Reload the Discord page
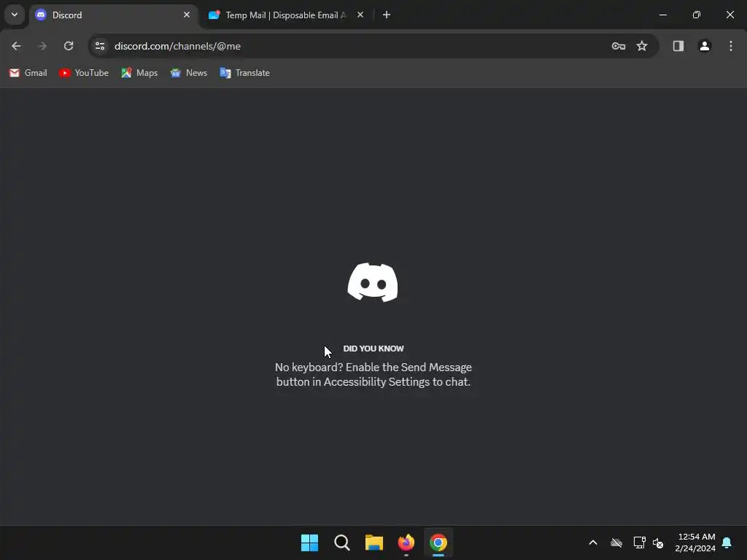The image size is (747, 560). pos(69,46)
